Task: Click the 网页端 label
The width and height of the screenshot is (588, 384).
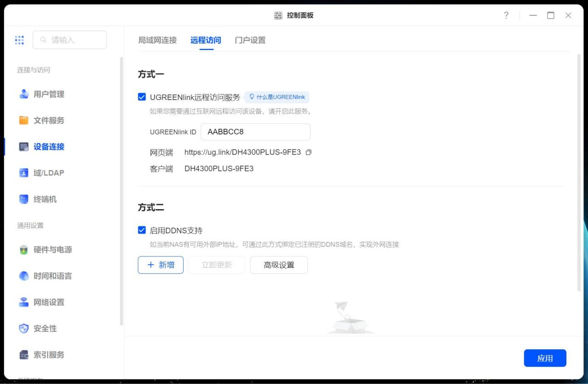Action: point(161,152)
